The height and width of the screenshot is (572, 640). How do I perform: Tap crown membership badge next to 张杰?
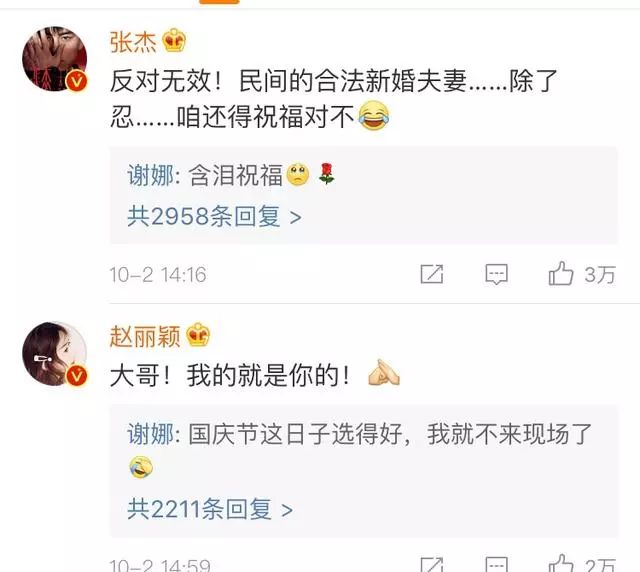tap(174, 40)
